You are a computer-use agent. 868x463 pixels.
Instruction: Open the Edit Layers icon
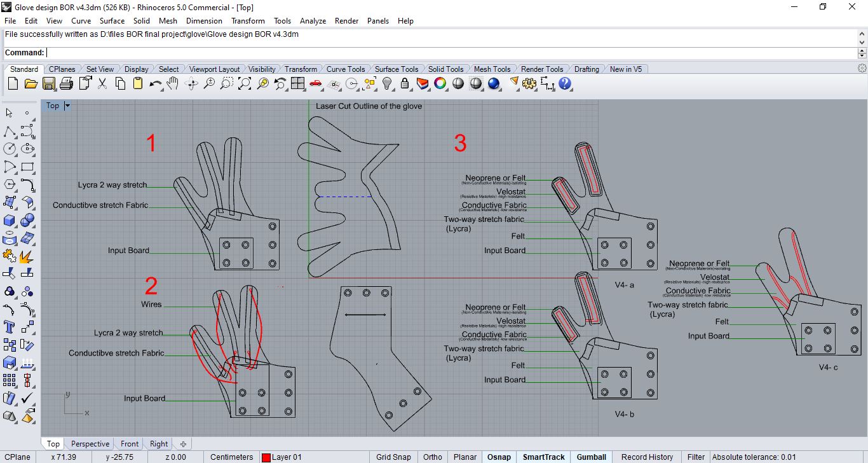click(x=423, y=83)
